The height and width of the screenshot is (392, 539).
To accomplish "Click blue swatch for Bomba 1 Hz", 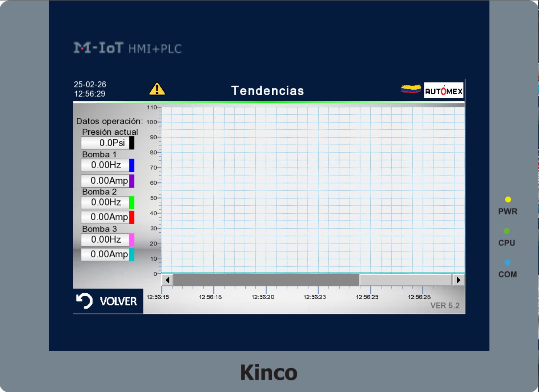I will point(132,165).
